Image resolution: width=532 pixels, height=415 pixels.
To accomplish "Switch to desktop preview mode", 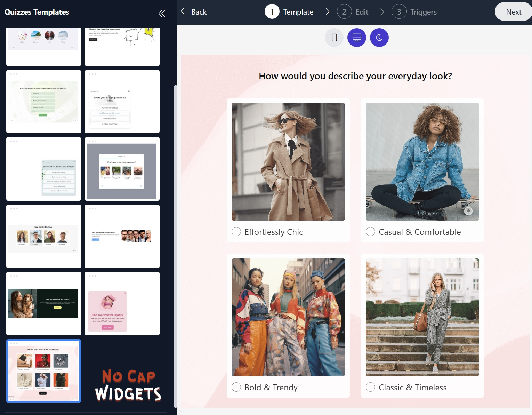I will click(x=357, y=38).
